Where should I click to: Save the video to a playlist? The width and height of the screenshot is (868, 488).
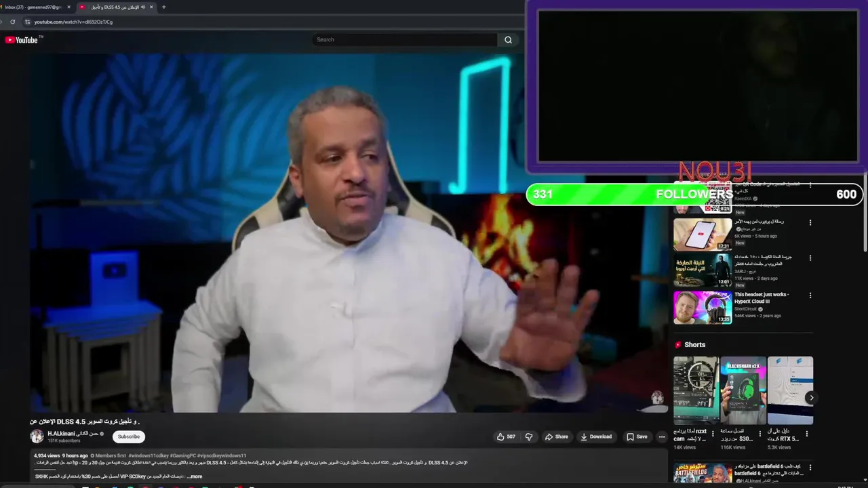point(637,436)
